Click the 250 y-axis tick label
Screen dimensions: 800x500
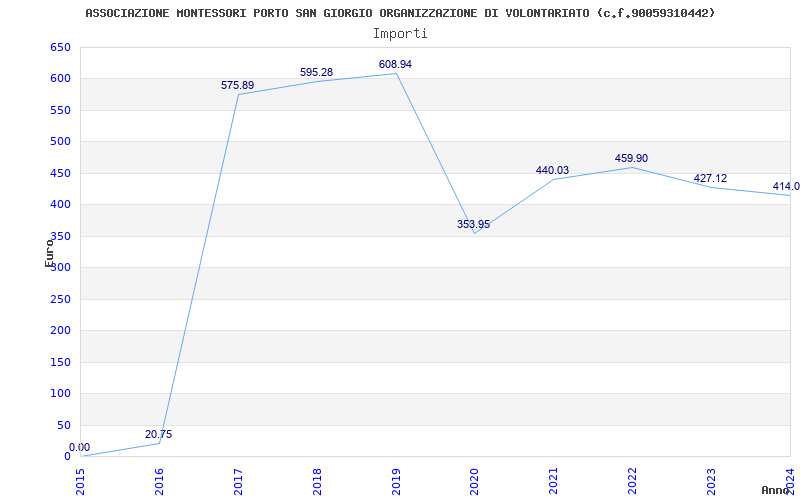point(60,299)
